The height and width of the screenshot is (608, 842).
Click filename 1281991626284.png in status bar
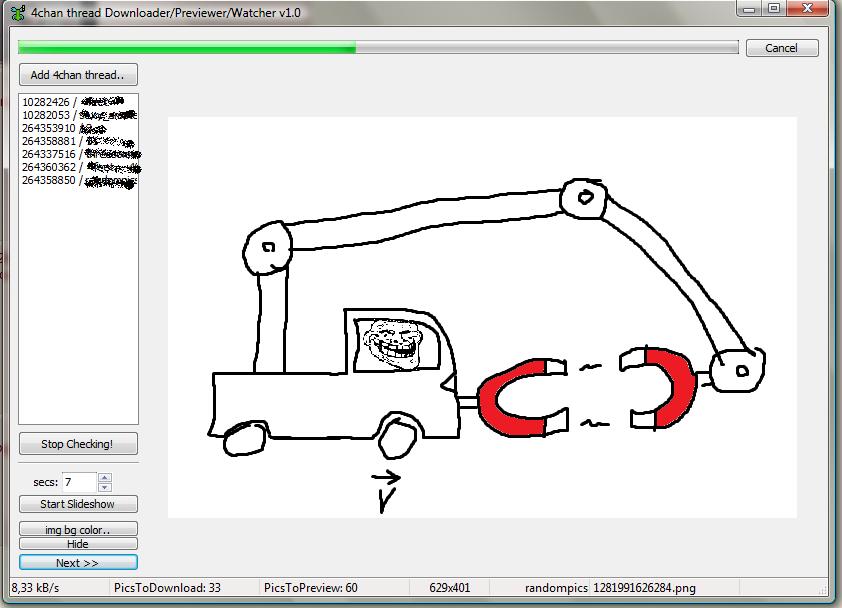[x=644, y=588]
